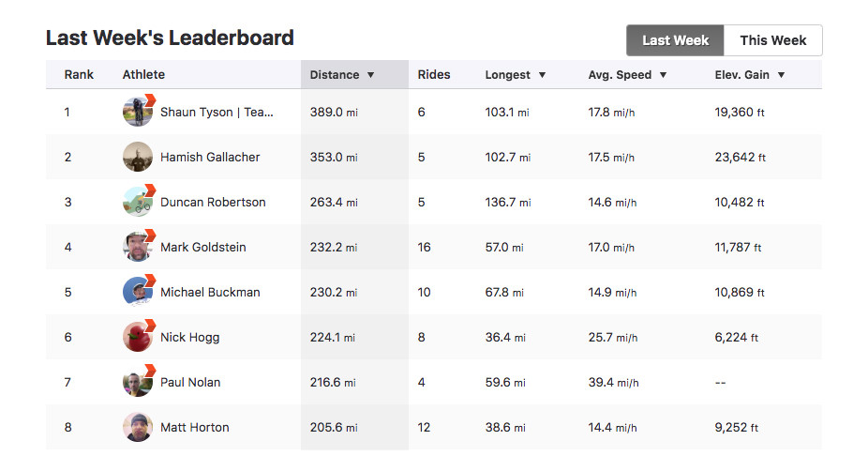
Task: Sort by Longest ride arrow
Action: coord(543,75)
